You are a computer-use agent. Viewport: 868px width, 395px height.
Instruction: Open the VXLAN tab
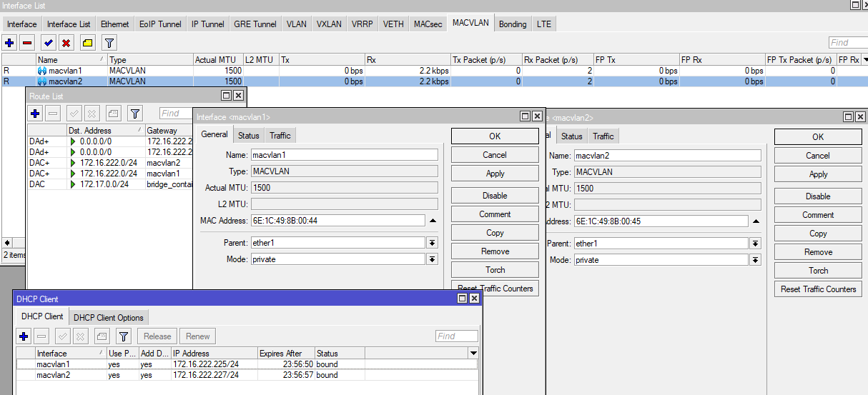(329, 24)
